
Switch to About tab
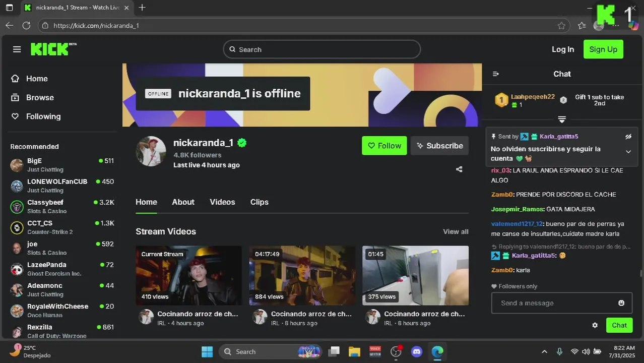point(183,202)
